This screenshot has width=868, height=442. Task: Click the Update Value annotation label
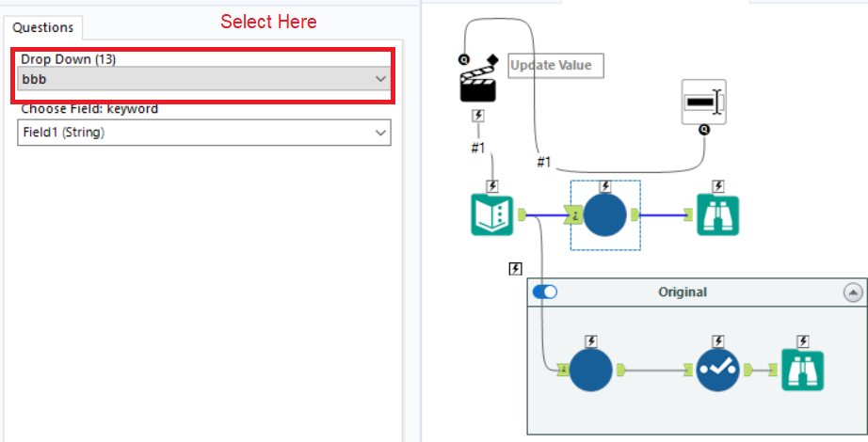coord(555,66)
